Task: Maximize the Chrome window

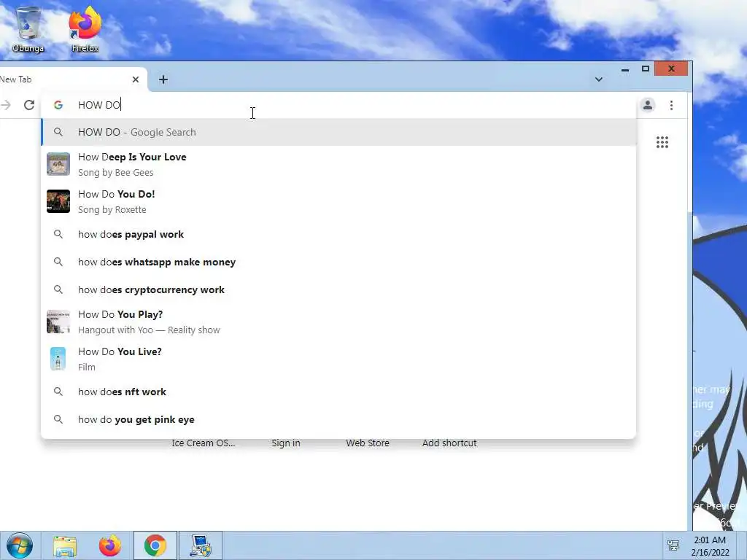Action: (646, 69)
